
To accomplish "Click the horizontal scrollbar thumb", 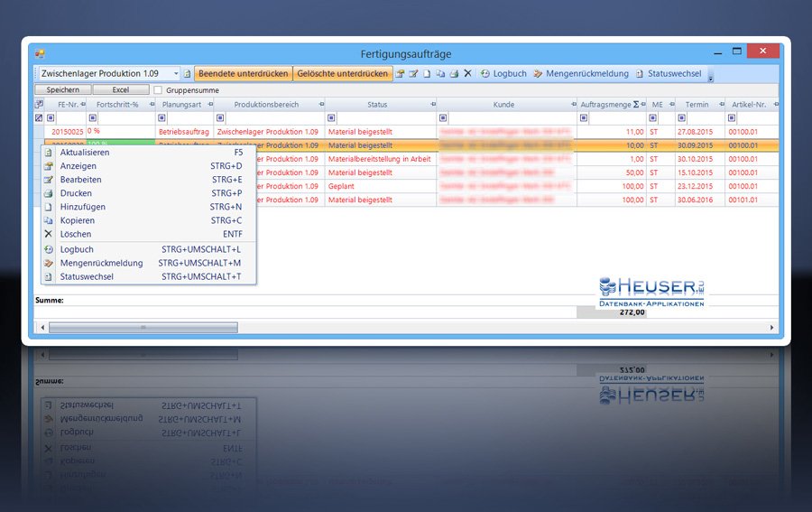I will click(x=143, y=328).
